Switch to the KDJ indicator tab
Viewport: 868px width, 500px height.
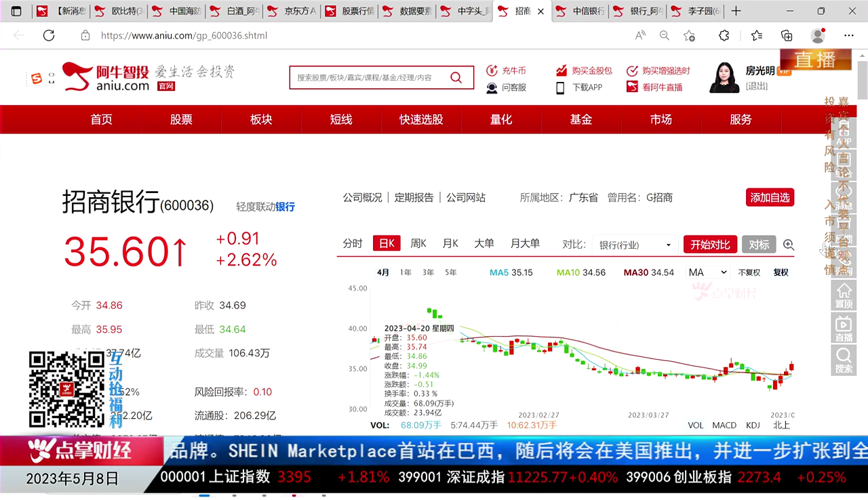point(753,425)
